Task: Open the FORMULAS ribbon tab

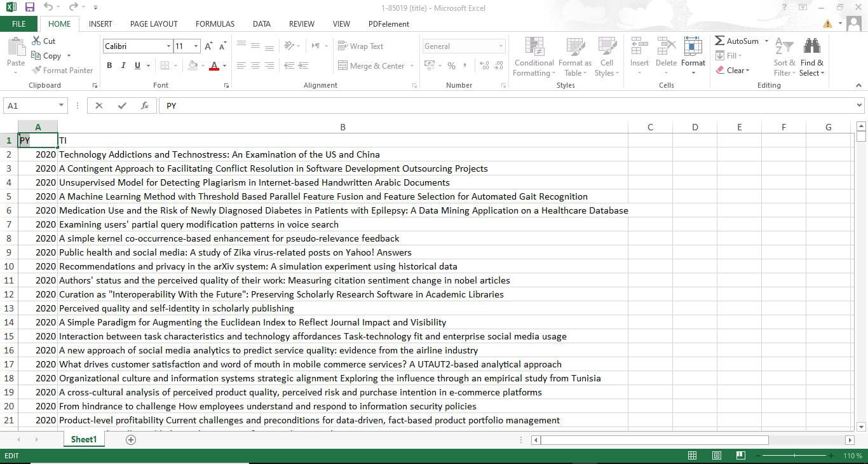Action: [215, 24]
